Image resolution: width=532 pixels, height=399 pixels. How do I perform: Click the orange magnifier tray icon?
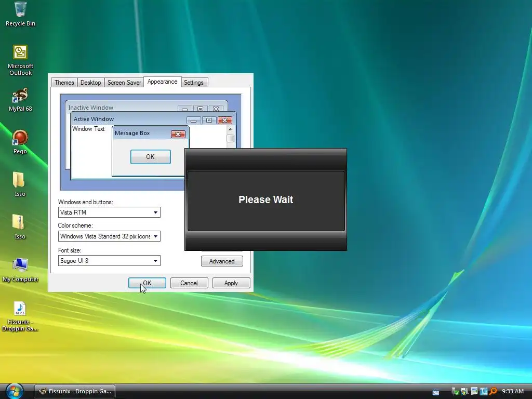(x=493, y=391)
